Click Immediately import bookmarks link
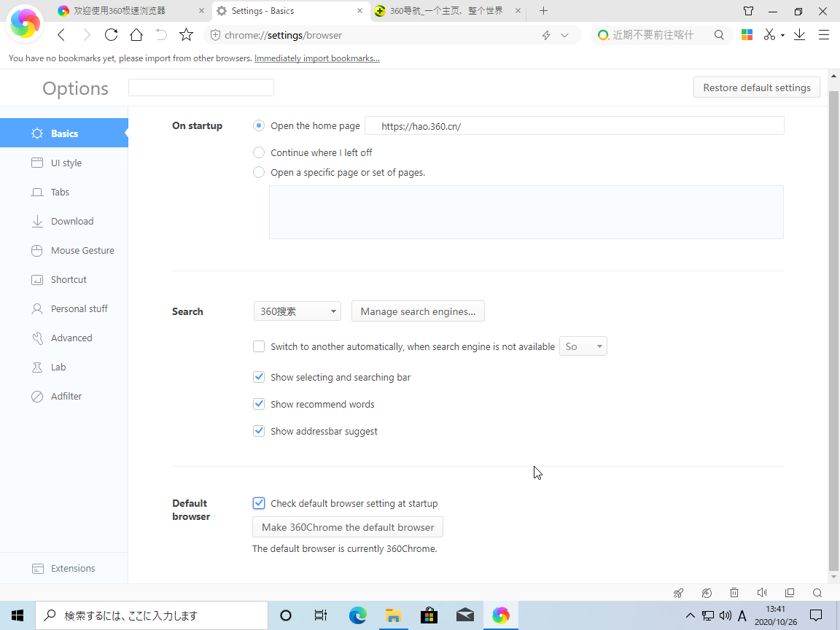Screen dimensions: 840x630 [x=316, y=58]
